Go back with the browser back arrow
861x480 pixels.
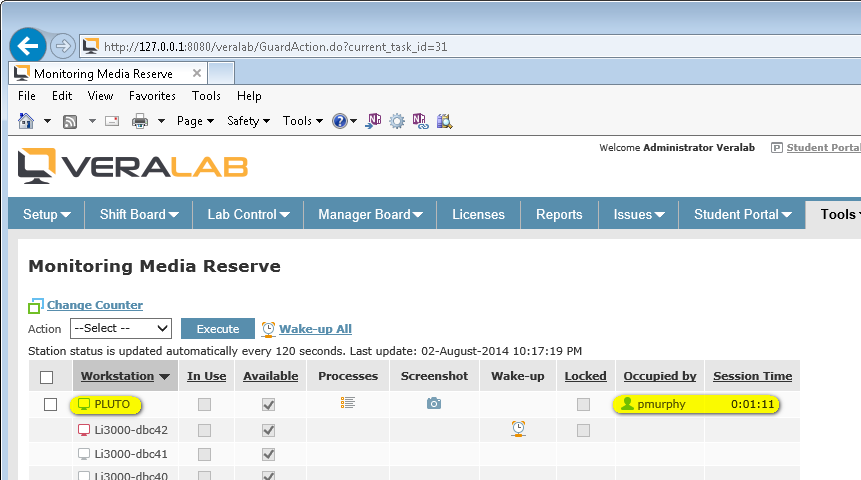(28, 46)
